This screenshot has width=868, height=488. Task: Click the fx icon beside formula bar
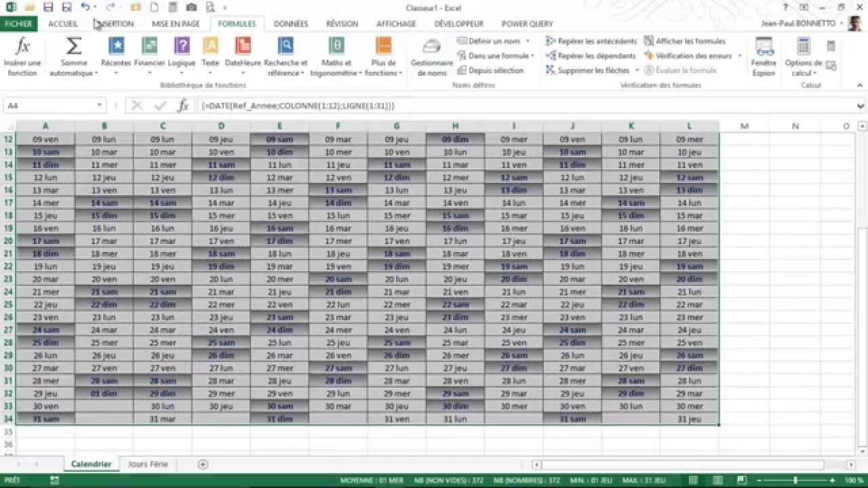point(183,106)
